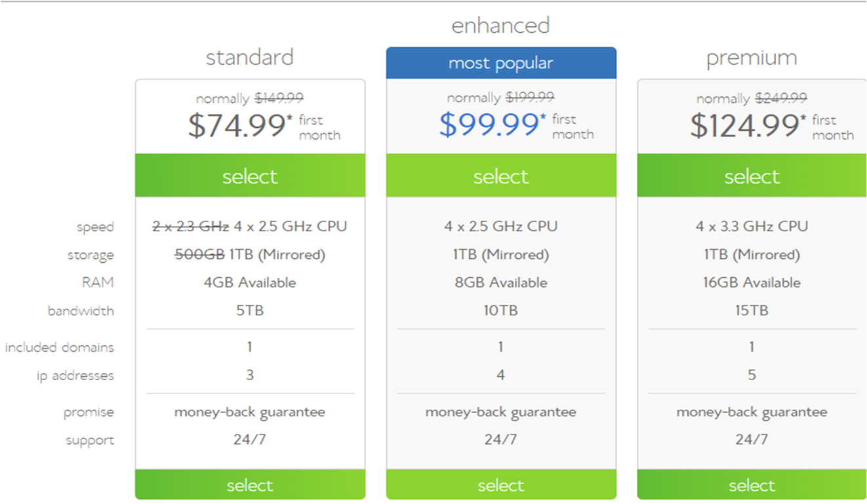
Task: Click the 'storage' row label
Action: click(x=91, y=255)
